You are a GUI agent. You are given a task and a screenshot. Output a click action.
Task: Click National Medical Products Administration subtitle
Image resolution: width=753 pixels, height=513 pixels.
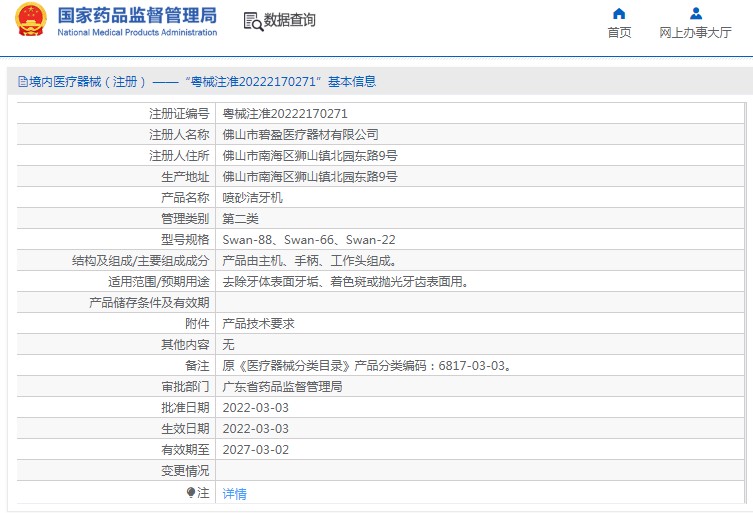coord(137,33)
